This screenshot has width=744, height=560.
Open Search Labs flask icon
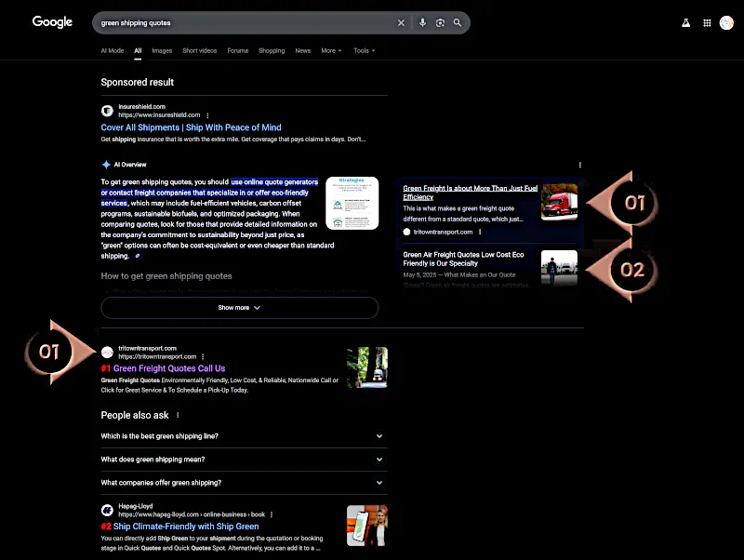click(686, 22)
